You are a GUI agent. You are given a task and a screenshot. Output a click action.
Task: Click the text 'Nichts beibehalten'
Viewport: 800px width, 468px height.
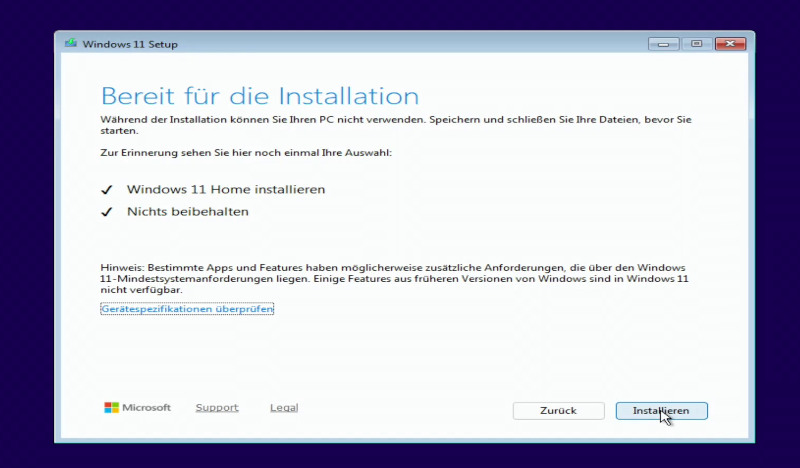coord(188,211)
